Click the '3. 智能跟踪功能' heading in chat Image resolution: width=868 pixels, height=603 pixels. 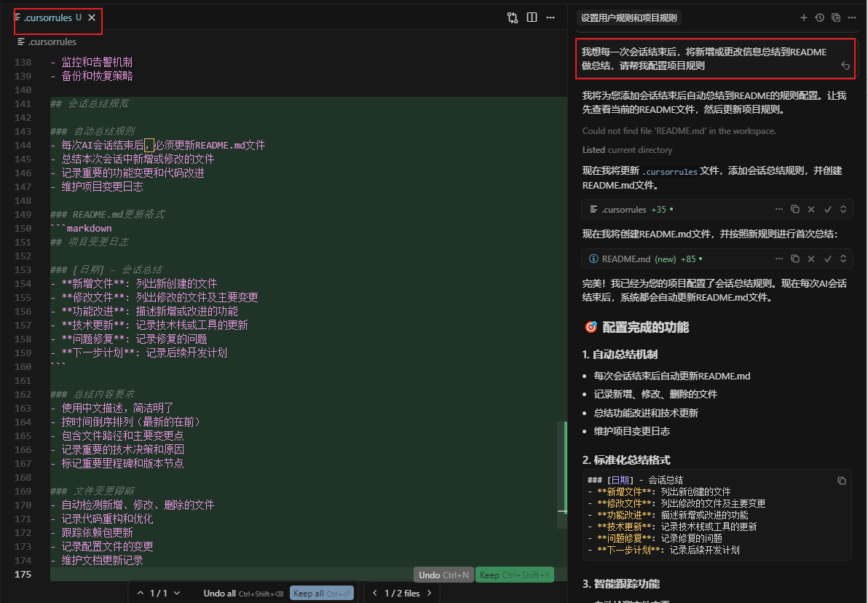point(620,583)
